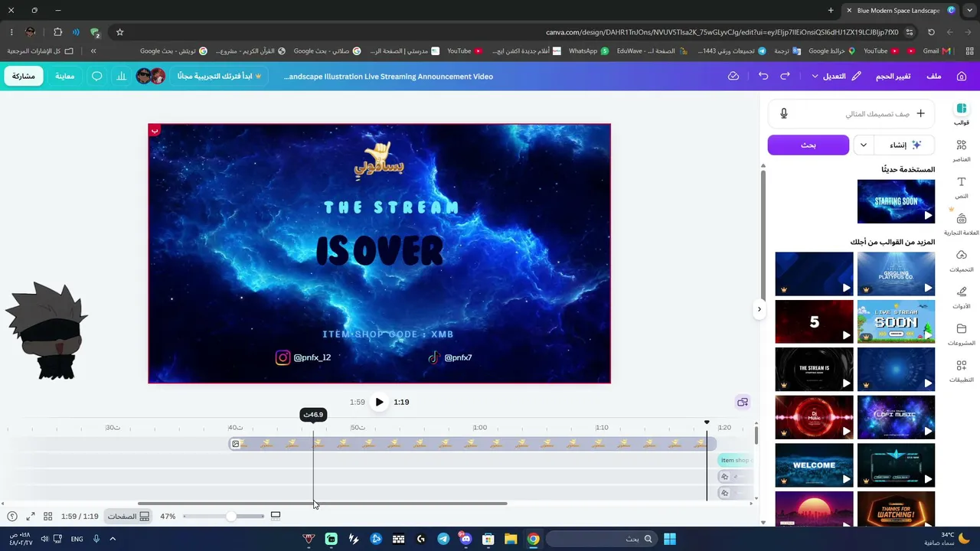This screenshot has height=551, width=980.
Task: Click the redo arrow
Action: [785, 77]
